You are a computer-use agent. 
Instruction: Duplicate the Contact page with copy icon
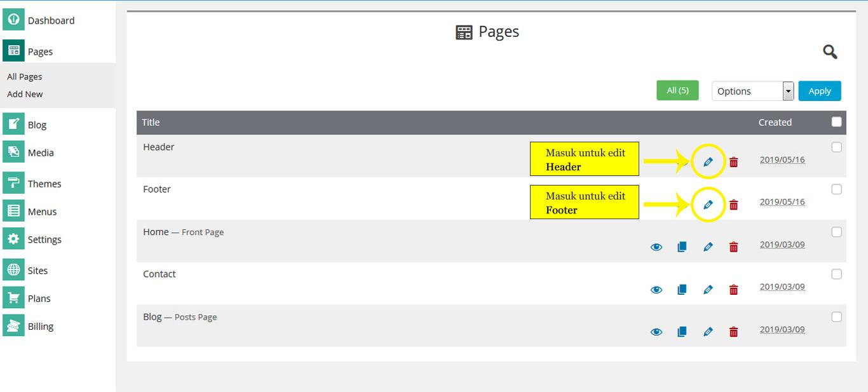pyautogui.click(x=682, y=290)
